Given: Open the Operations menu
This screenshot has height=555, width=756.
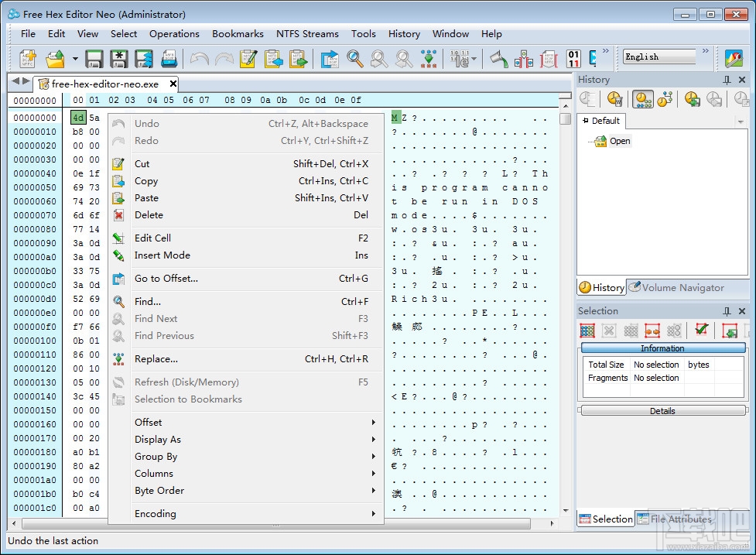Looking at the screenshot, I should [174, 34].
